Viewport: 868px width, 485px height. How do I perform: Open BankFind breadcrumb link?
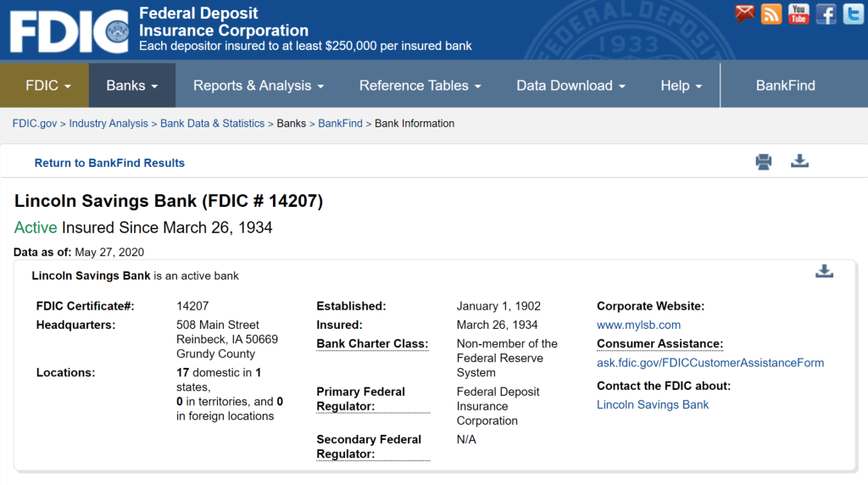click(340, 124)
